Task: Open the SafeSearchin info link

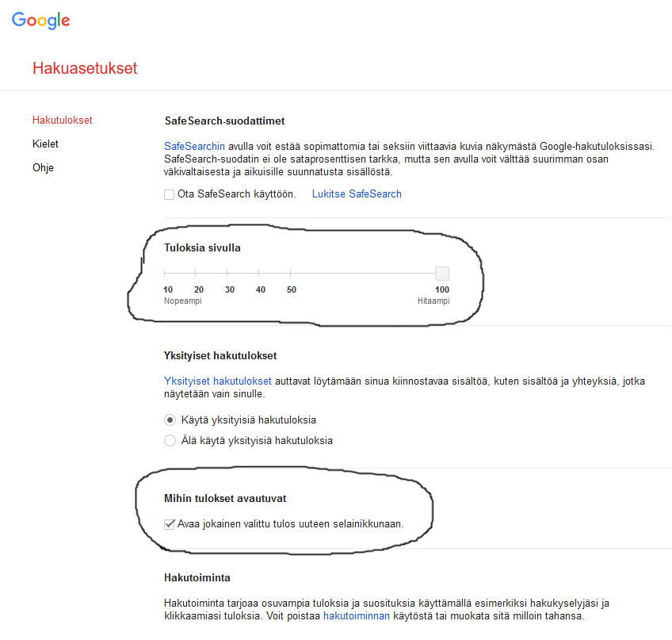Action: point(194,146)
